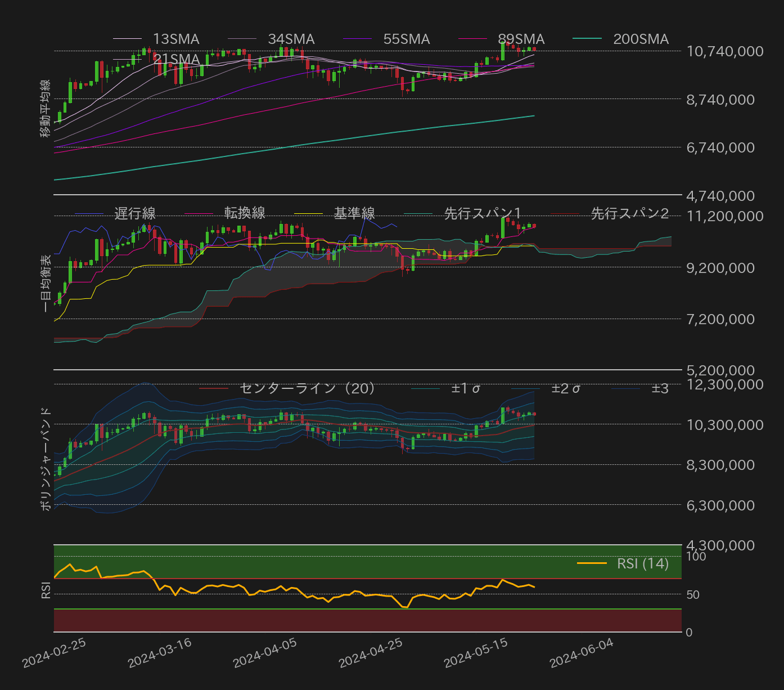
Task: Toggle the ±2σ band legend entry
Action: (566, 388)
